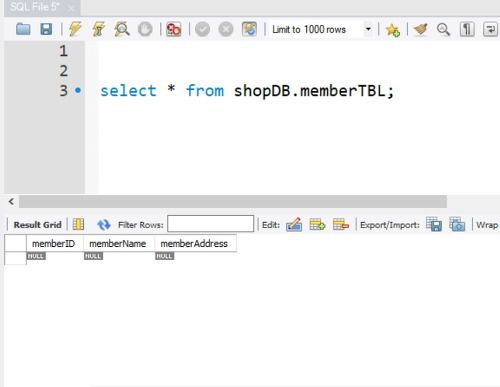The width and height of the screenshot is (500, 387).
Task: Refresh the result set with the blue arrows
Action: coord(104,225)
